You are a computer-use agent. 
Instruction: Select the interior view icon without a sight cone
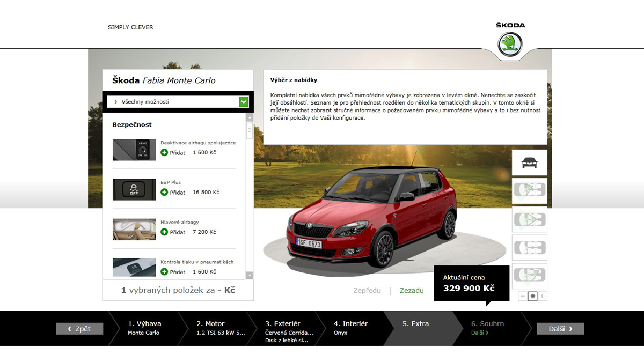click(x=530, y=248)
